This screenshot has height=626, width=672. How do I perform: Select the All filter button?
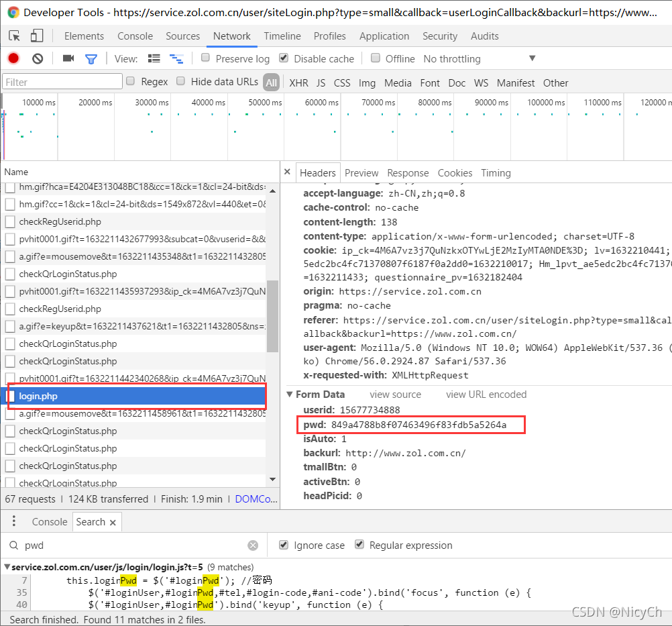coord(271,83)
